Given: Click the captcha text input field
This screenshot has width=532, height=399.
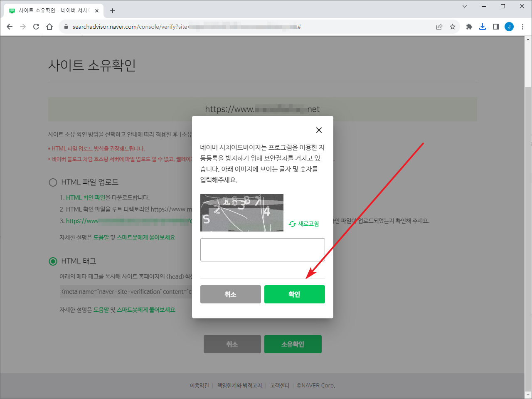Looking at the screenshot, I should [263, 250].
